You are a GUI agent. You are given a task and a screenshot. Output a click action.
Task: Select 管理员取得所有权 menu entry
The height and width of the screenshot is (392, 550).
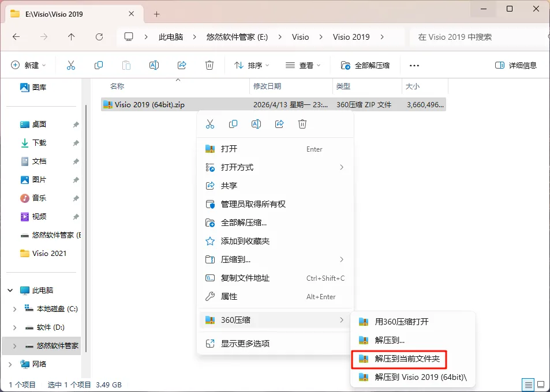click(x=275, y=204)
